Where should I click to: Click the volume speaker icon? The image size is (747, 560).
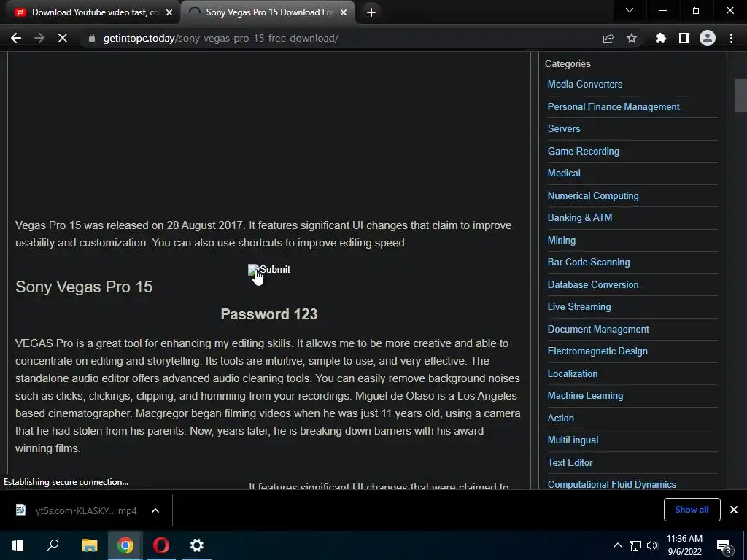(652, 545)
